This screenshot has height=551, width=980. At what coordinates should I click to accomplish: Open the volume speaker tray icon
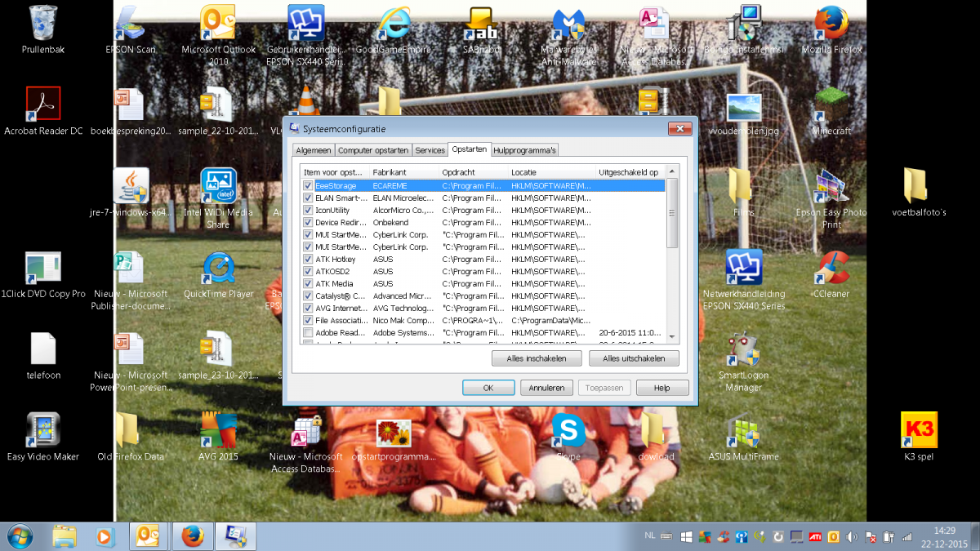coord(853,537)
